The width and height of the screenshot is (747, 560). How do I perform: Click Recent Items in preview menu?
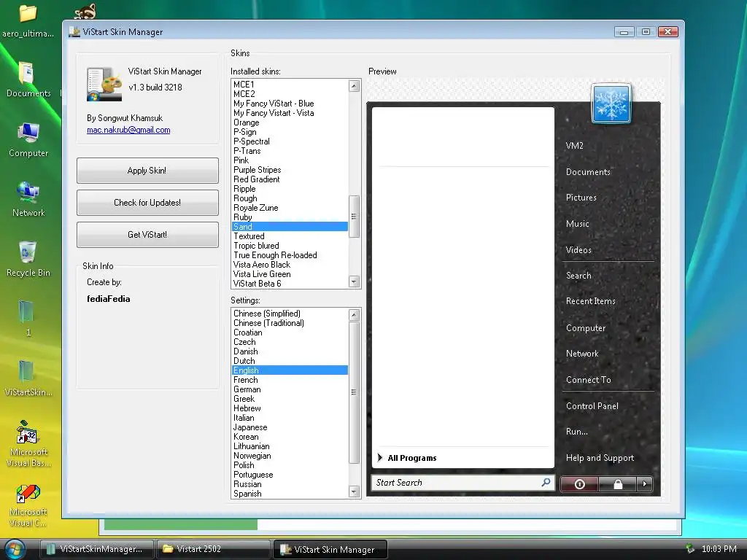tap(591, 301)
